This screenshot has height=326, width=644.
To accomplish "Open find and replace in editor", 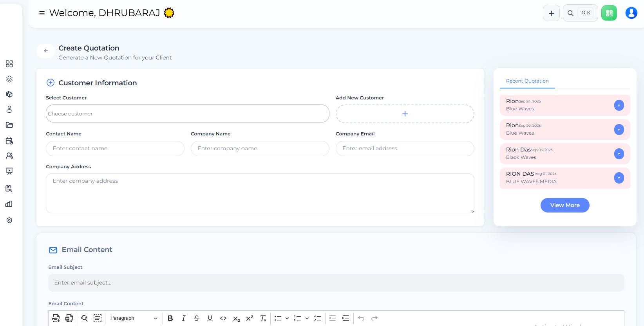I will point(84,318).
